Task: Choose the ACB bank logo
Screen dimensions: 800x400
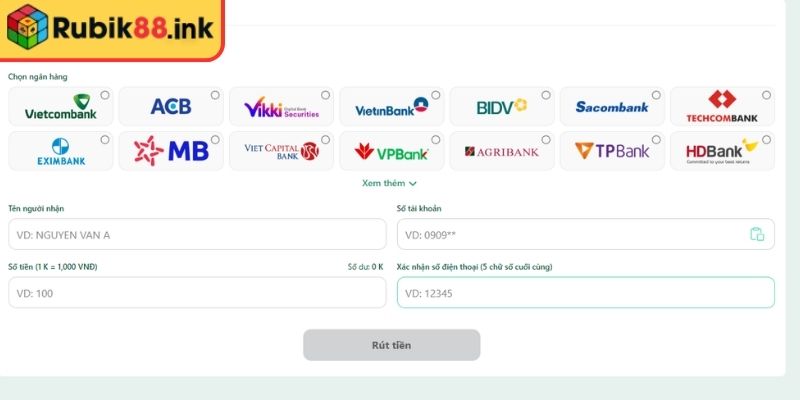Action: [x=171, y=106]
